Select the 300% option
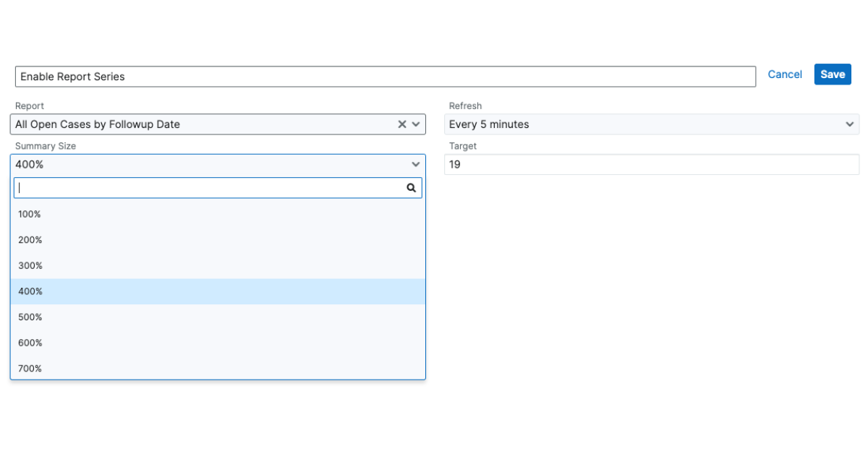 [218, 266]
